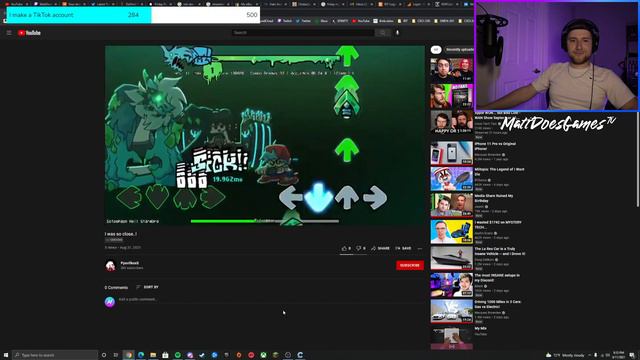Open Spotify from the taskbar
The image size is (640, 360).
tap(178, 355)
